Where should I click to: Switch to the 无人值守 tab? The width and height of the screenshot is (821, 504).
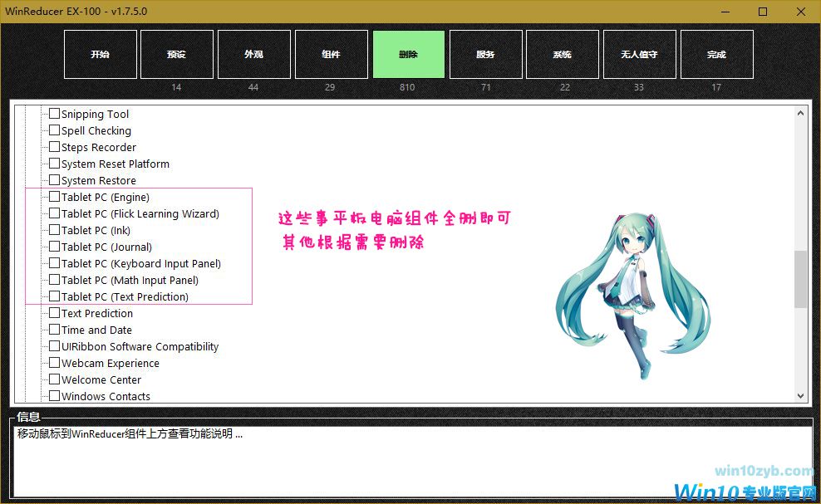coord(639,55)
